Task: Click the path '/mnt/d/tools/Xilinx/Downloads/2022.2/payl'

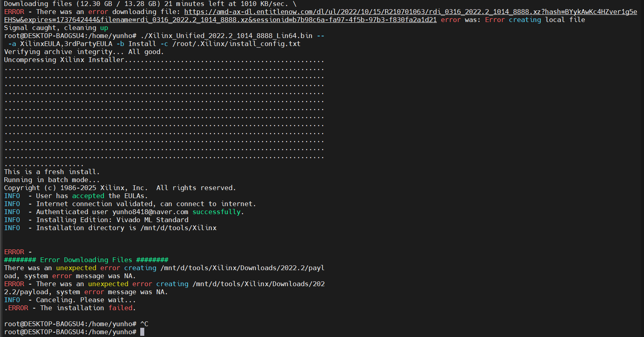Action: click(x=242, y=268)
